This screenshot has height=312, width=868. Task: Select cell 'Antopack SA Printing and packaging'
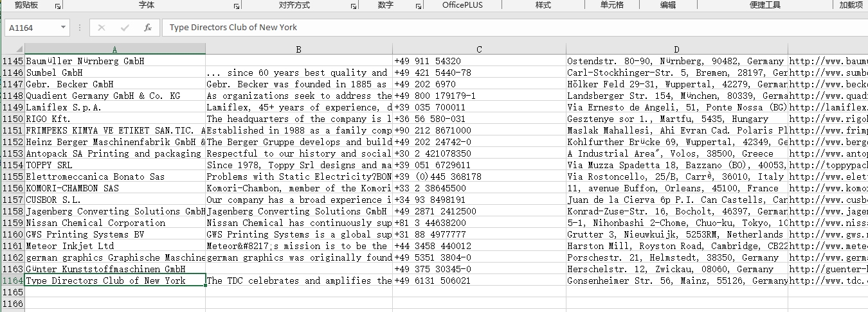point(115,153)
